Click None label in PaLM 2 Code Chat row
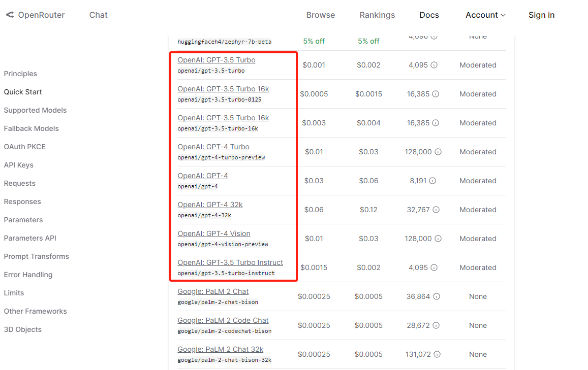The height and width of the screenshot is (370, 588). [478, 325]
